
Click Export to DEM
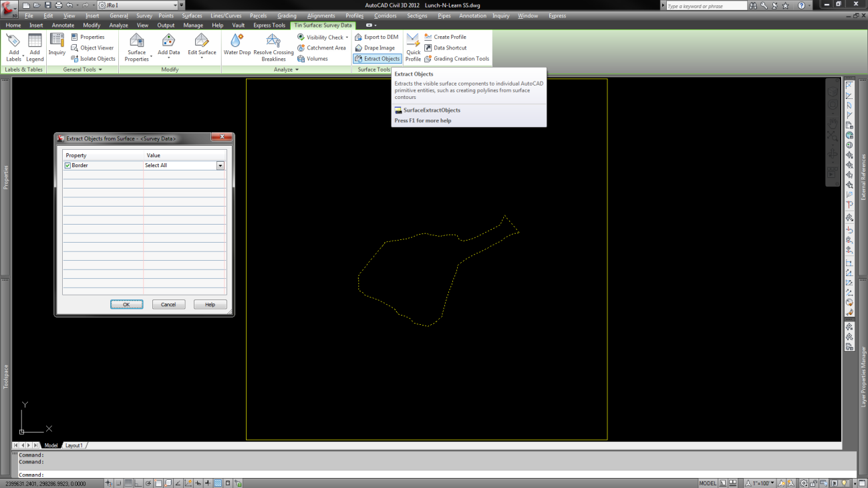[376, 37]
